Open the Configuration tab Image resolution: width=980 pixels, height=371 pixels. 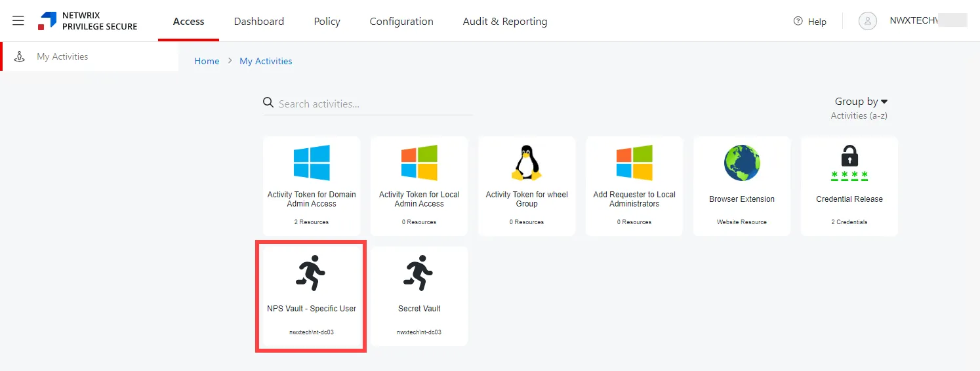click(401, 22)
